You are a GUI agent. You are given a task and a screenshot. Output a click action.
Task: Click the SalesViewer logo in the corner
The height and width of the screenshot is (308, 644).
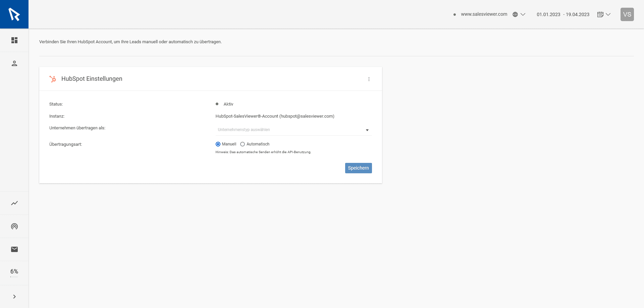pyautogui.click(x=14, y=14)
